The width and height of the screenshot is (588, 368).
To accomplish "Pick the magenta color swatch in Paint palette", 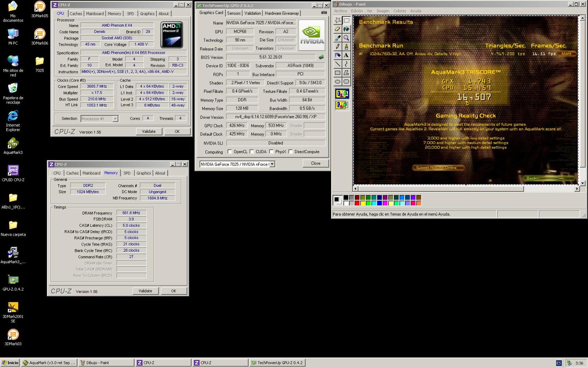I will (x=385, y=203).
